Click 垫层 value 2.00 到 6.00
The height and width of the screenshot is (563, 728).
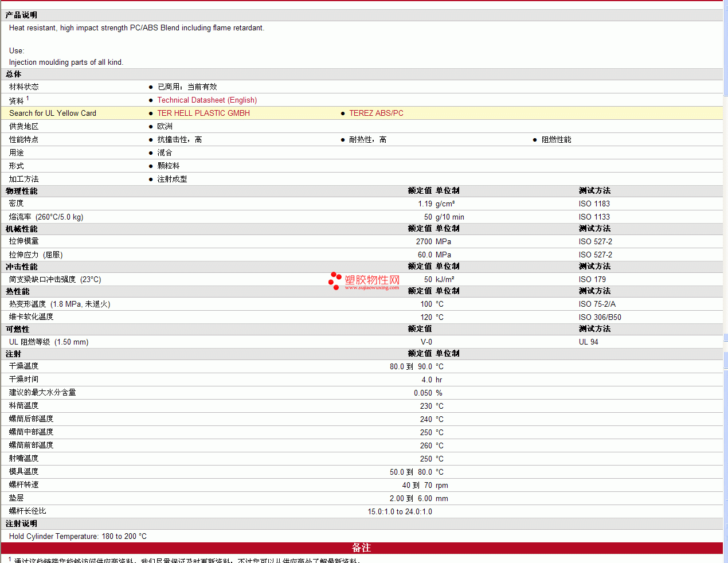(x=411, y=499)
